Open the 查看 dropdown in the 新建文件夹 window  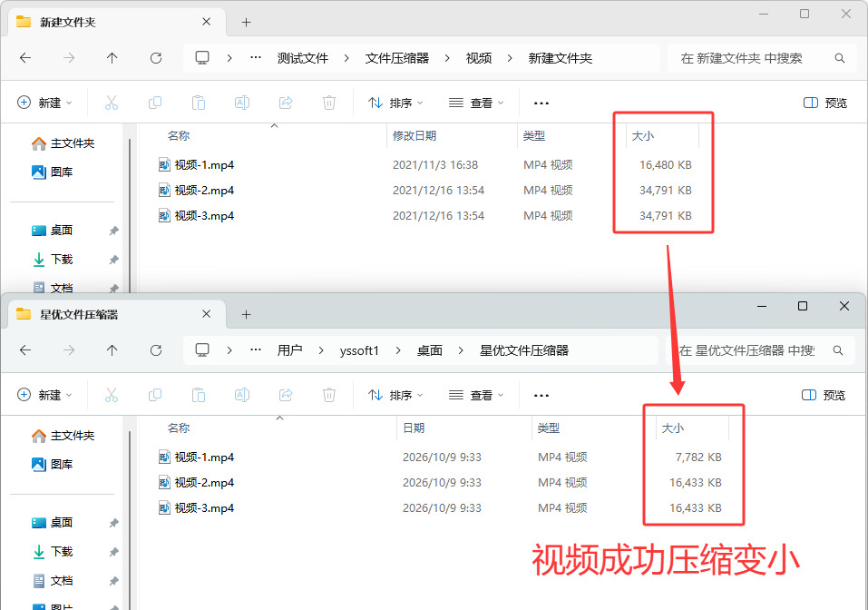(476, 103)
